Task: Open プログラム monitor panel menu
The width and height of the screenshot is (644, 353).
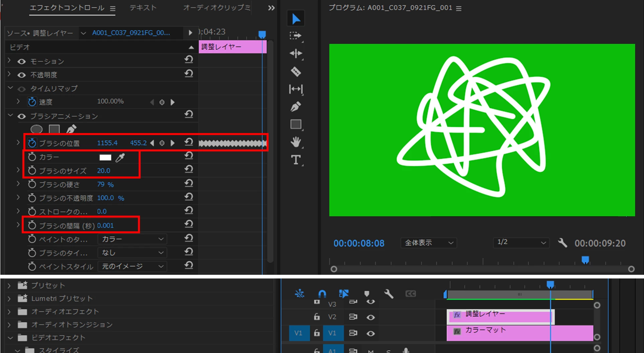Action: [459, 8]
